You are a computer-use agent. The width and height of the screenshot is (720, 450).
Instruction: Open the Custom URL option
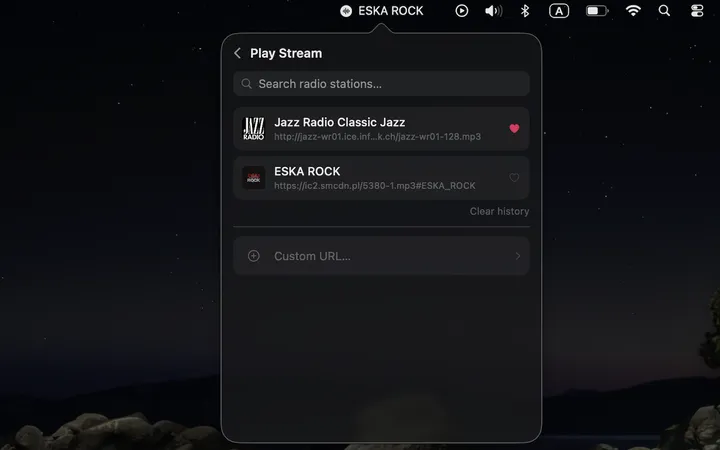click(381, 256)
